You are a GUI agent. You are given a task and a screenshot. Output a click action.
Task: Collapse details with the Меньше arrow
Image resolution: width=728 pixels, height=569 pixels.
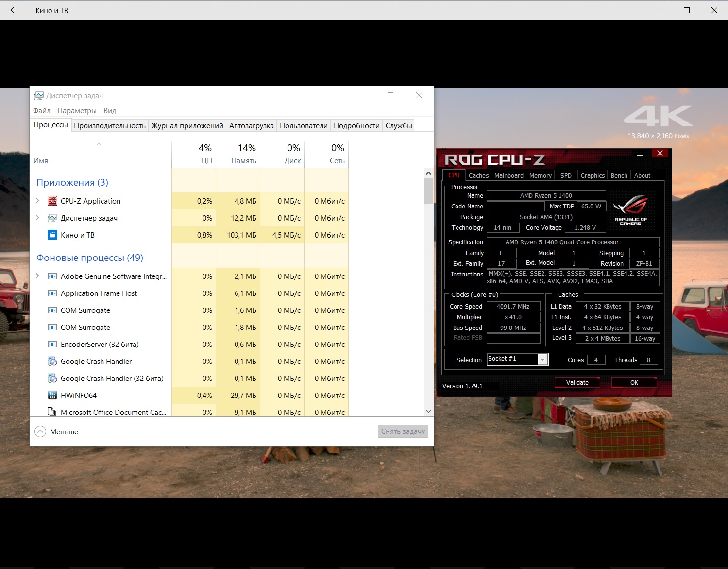(x=40, y=431)
